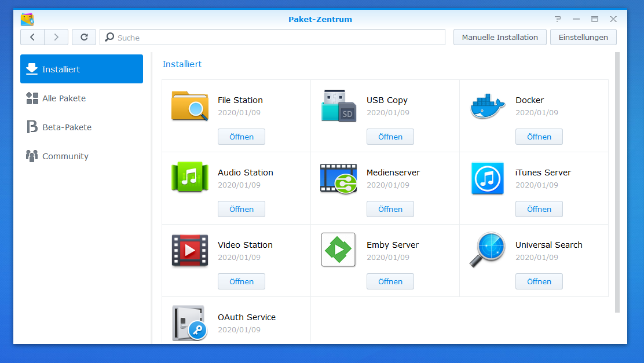
Task: Click the USB Copy package icon
Action: [x=338, y=105]
